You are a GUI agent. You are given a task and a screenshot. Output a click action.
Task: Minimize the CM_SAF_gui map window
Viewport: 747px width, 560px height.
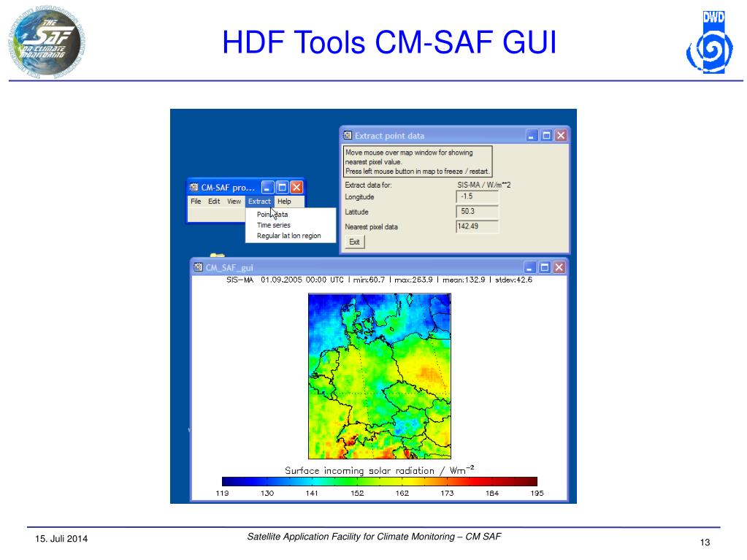point(529,267)
